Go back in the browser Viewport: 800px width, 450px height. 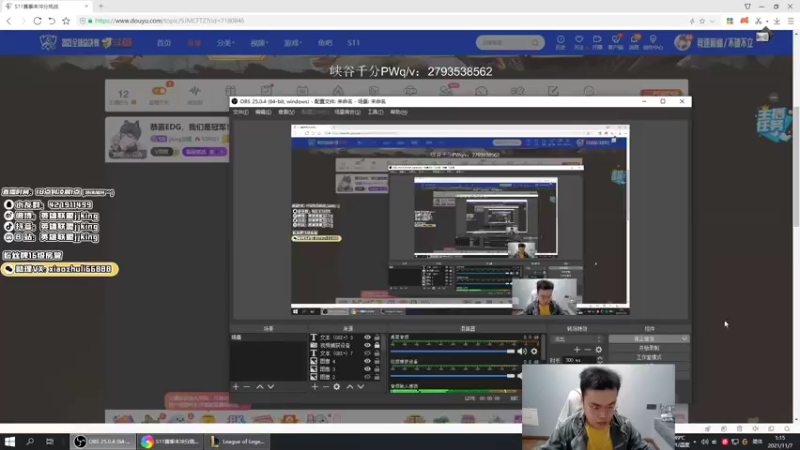point(9,21)
